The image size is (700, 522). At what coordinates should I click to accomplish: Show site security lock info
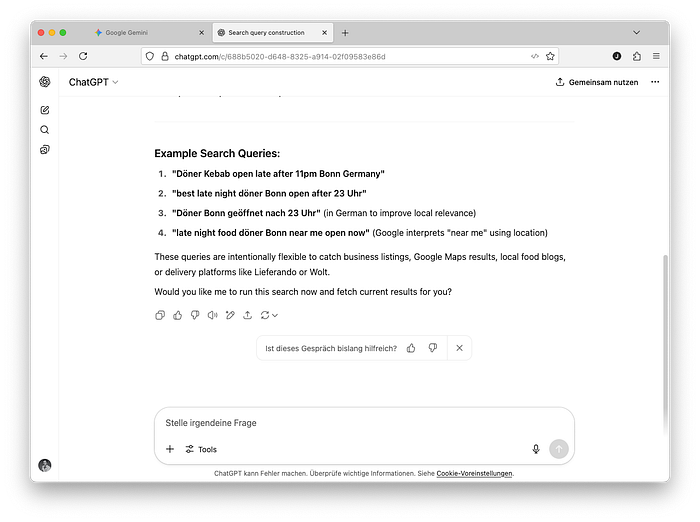[x=165, y=56]
